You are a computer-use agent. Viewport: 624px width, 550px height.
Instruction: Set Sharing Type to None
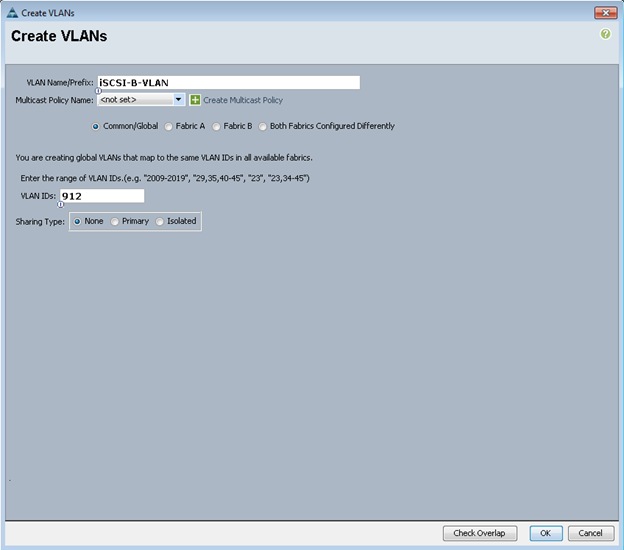click(77, 222)
